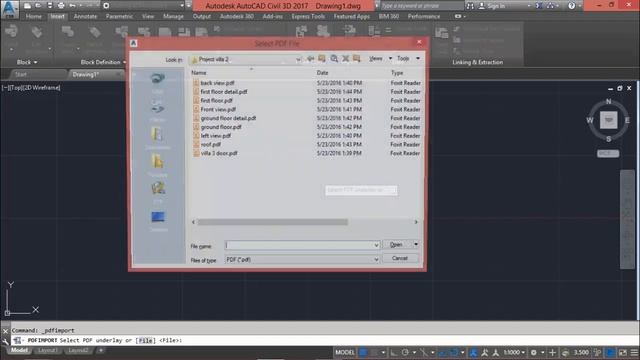Click the navigation bar slider on right edge

coord(627,220)
